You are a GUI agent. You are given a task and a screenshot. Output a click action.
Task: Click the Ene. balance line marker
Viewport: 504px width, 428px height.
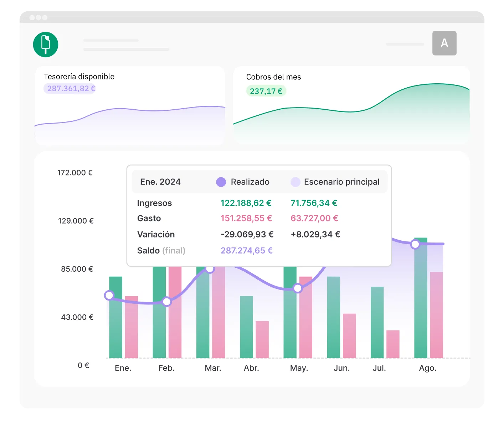[109, 295]
